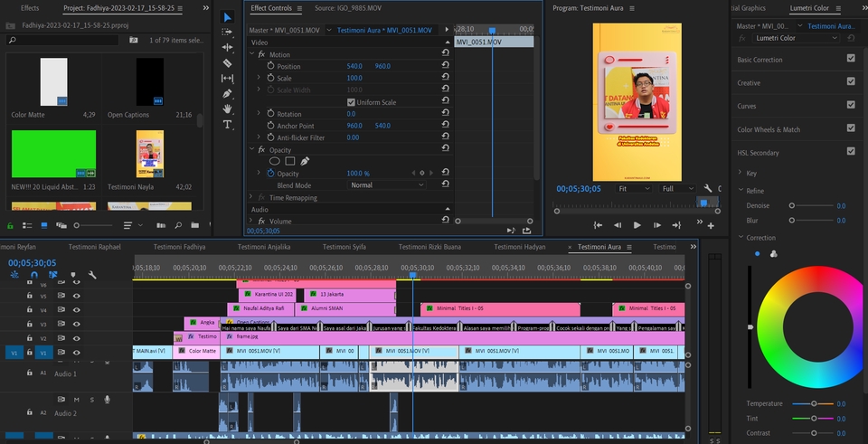Select the Hand tool
The image size is (868, 444).
228,109
